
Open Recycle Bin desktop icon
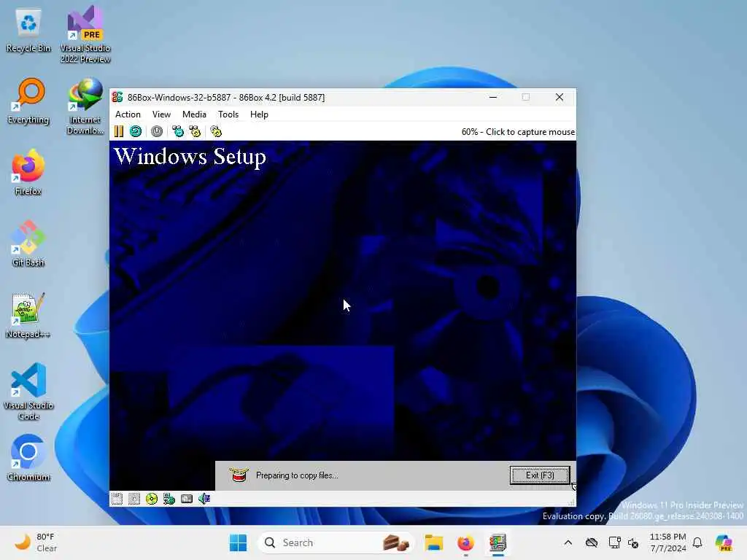[28, 31]
